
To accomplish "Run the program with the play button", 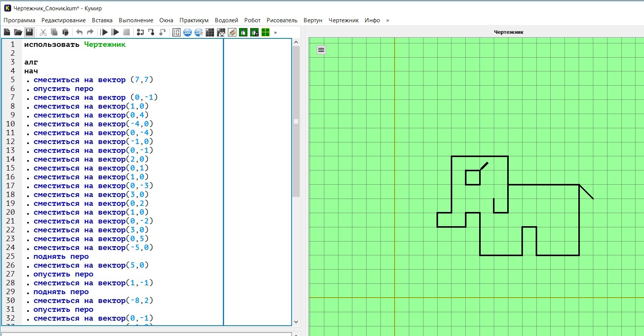I will click(x=104, y=32).
